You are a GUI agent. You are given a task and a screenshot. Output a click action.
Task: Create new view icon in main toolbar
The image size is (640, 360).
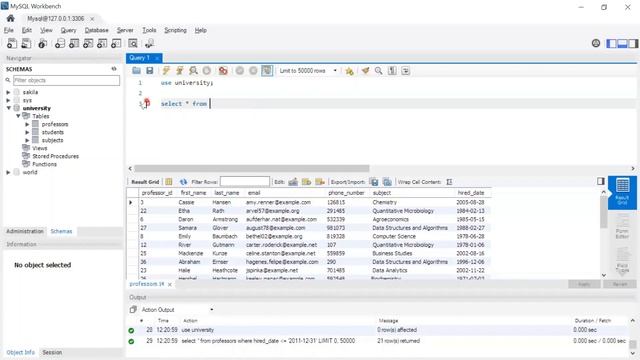point(88,43)
